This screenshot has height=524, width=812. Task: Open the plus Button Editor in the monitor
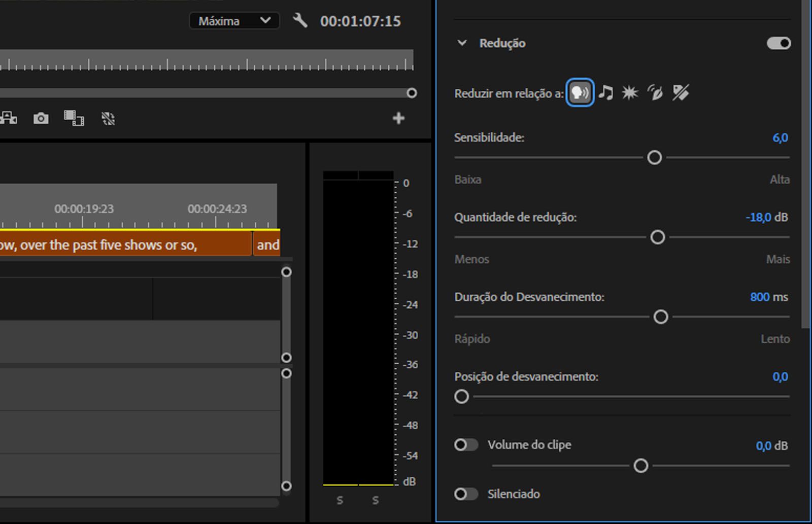pyautogui.click(x=398, y=118)
